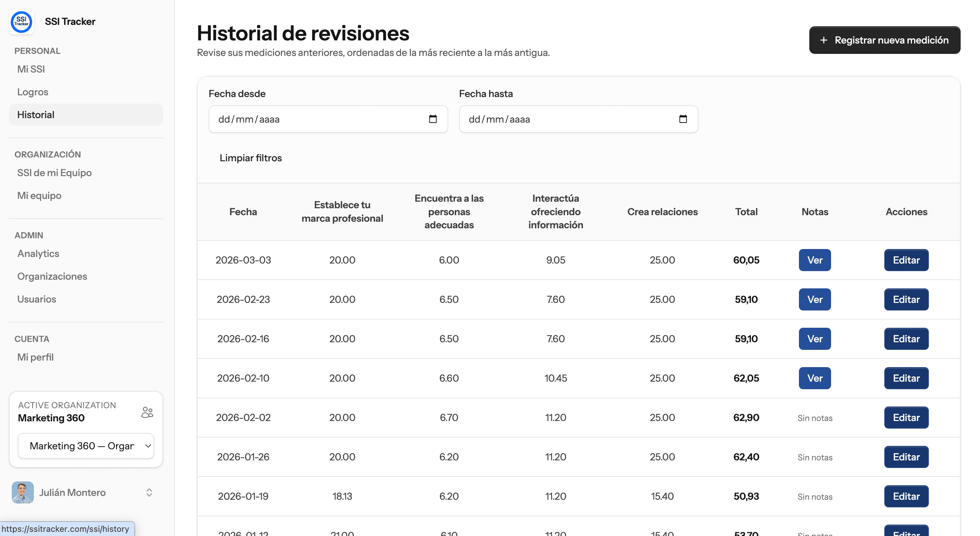Open the calendar picker for Fecha desde
The width and height of the screenshot is (980, 536).
coord(433,119)
